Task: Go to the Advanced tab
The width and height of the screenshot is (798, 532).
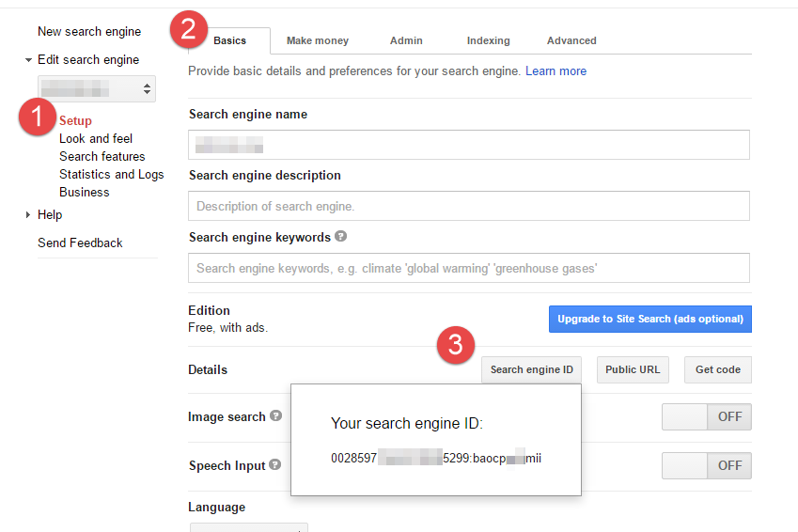Action: pyautogui.click(x=571, y=40)
